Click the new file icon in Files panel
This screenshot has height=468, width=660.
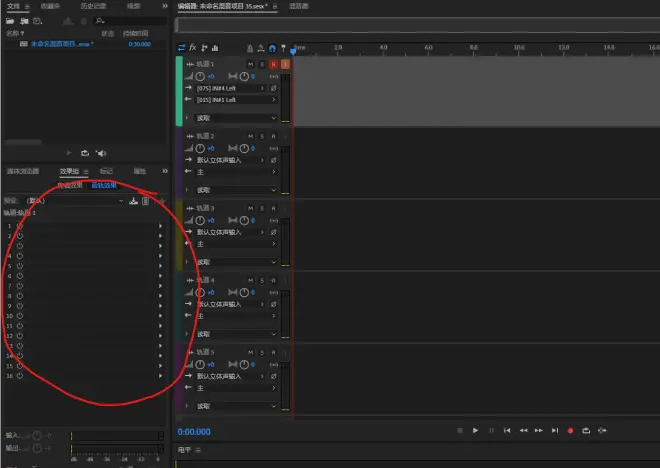coord(37,21)
